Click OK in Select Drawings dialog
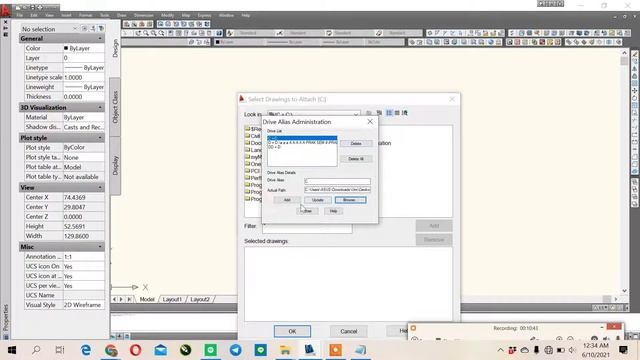This screenshot has height=360, width=640. (292, 331)
